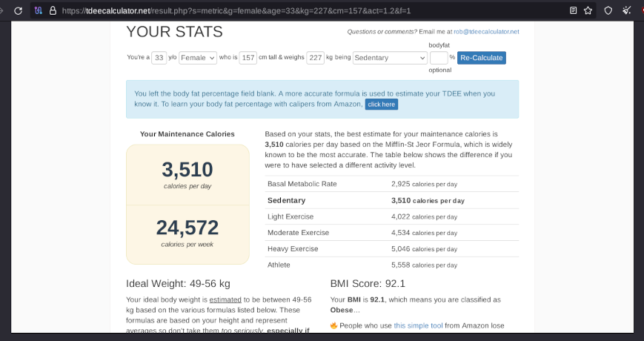Click the 'Your Maintenance Calories' heading

tap(187, 134)
